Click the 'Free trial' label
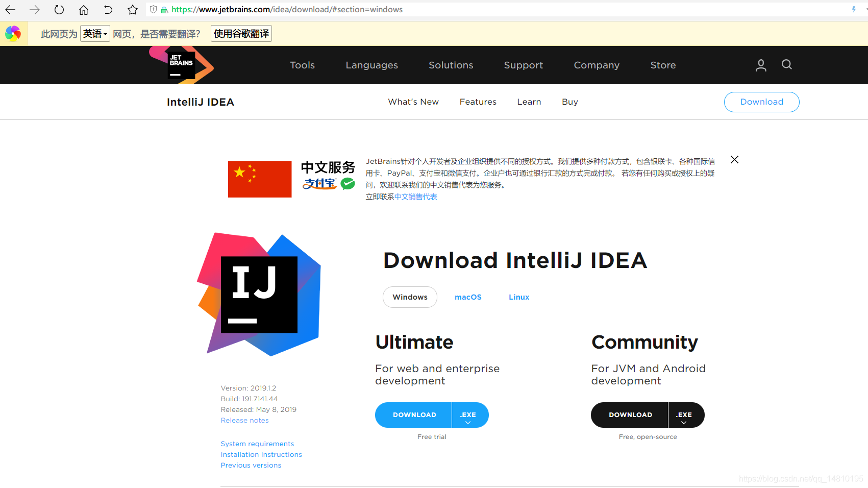 tap(432, 437)
